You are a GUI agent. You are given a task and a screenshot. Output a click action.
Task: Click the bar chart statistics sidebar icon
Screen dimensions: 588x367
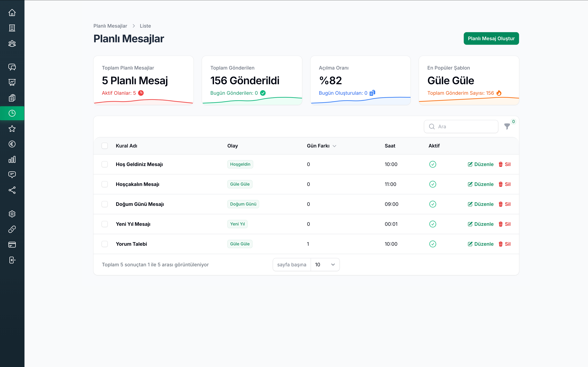(12, 159)
